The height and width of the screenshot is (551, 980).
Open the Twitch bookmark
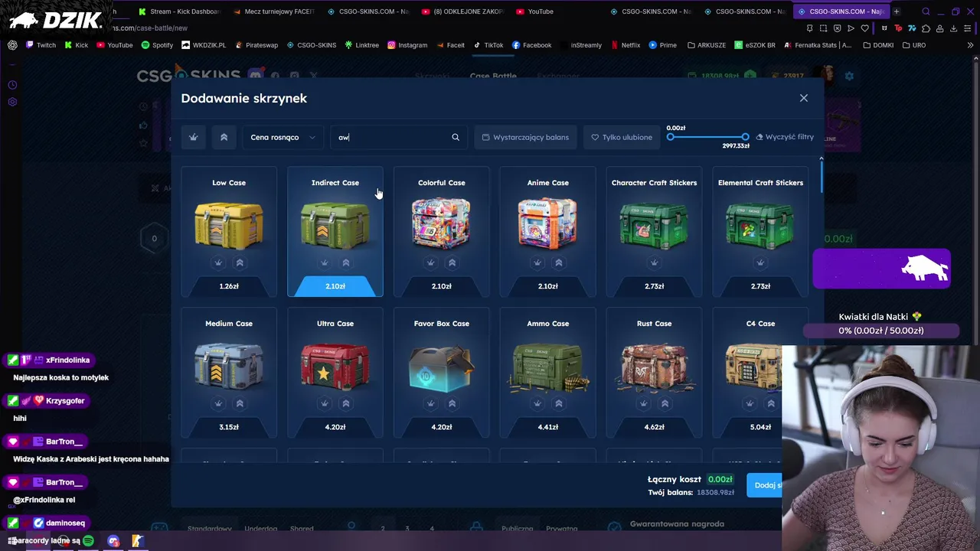41,45
